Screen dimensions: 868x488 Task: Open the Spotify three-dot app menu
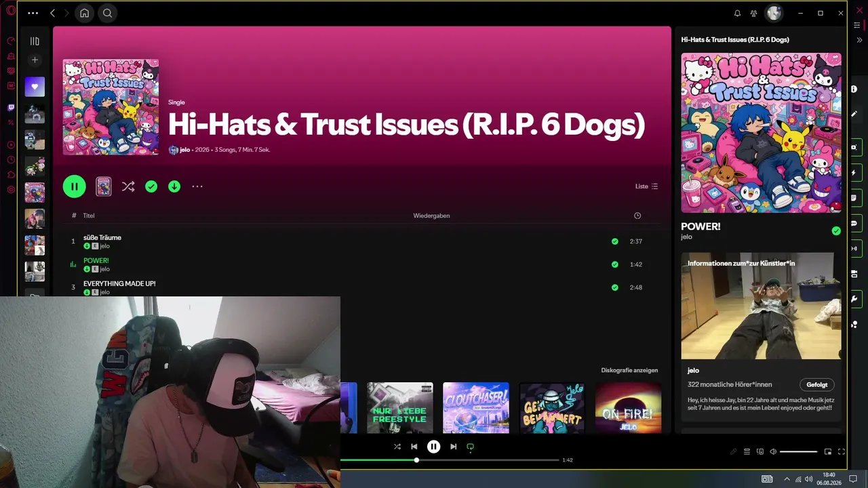click(33, 13)
